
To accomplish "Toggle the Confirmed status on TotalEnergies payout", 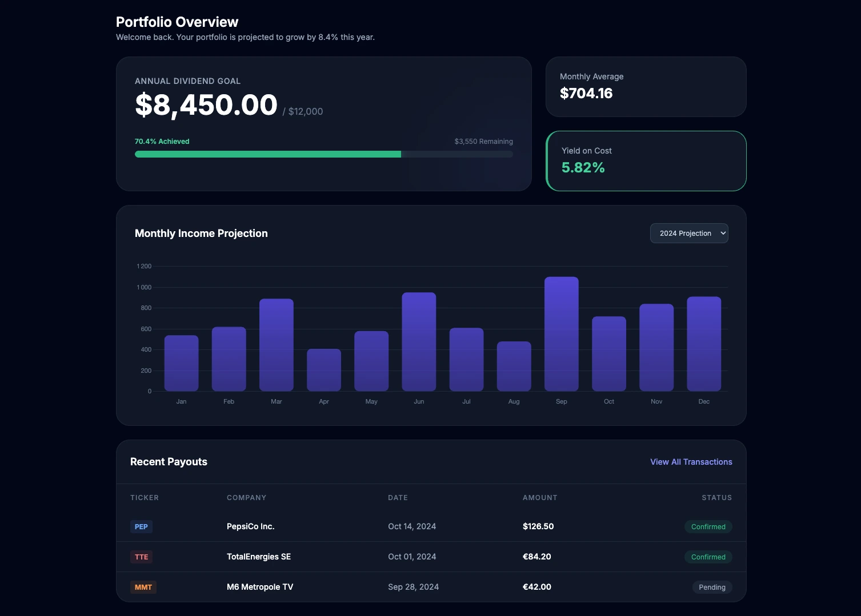I will [x=708, y=557].
